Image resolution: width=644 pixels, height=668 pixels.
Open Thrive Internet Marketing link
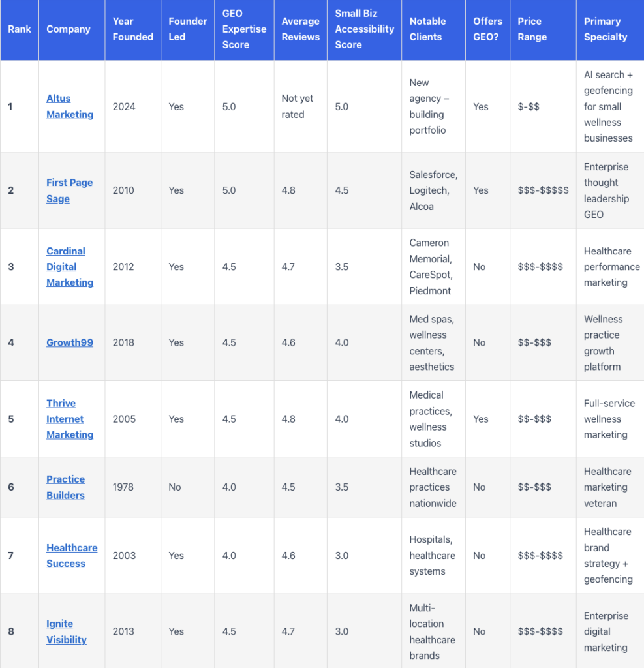point(70,419)
